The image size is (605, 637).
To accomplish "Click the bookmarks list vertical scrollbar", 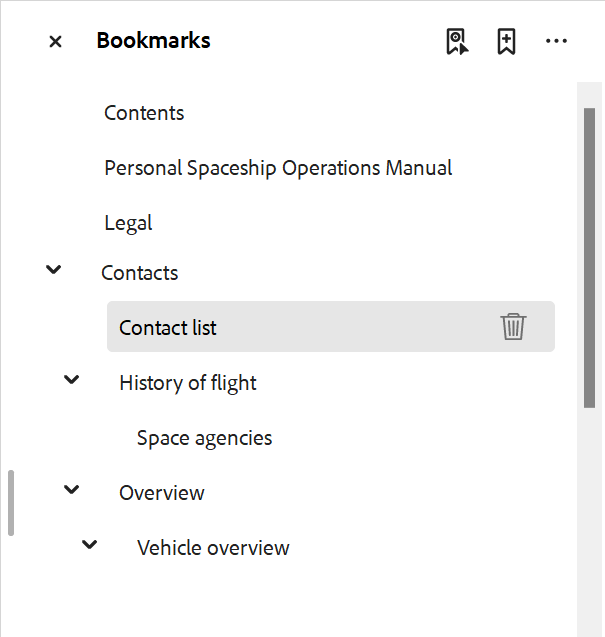I will click(x=589, y=250).
